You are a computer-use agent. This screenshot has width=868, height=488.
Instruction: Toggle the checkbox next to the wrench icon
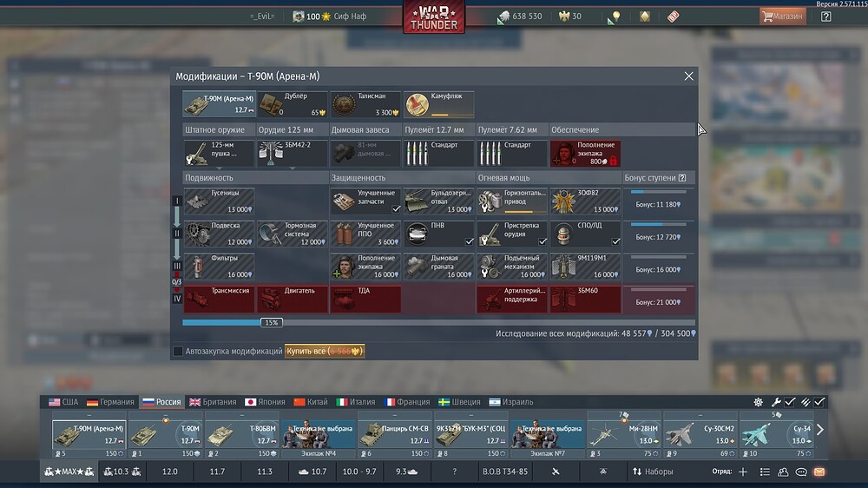(791, 402)
